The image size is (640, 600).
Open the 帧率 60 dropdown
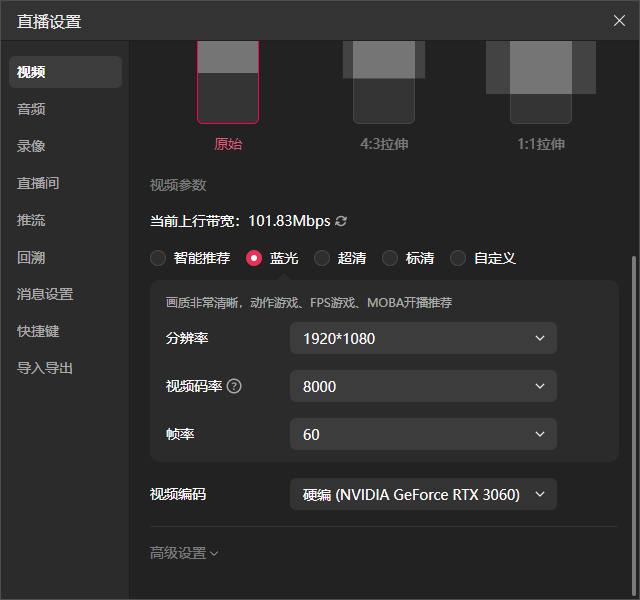click(423, 434)
